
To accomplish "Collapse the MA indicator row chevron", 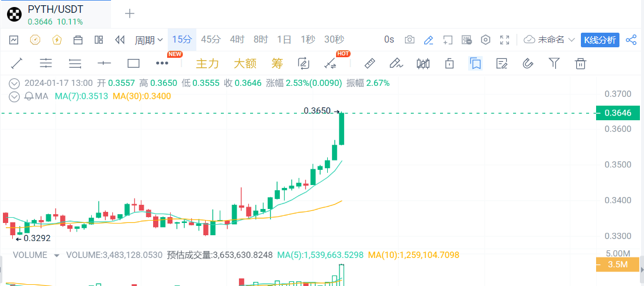I will point(14,96).
